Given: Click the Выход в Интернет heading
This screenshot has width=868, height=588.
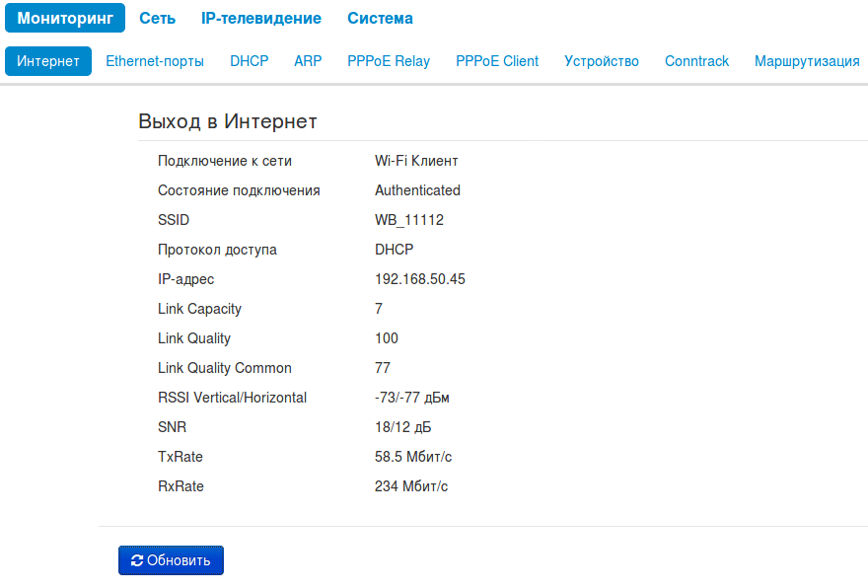Looking at the screenshot, I should 228,121.
